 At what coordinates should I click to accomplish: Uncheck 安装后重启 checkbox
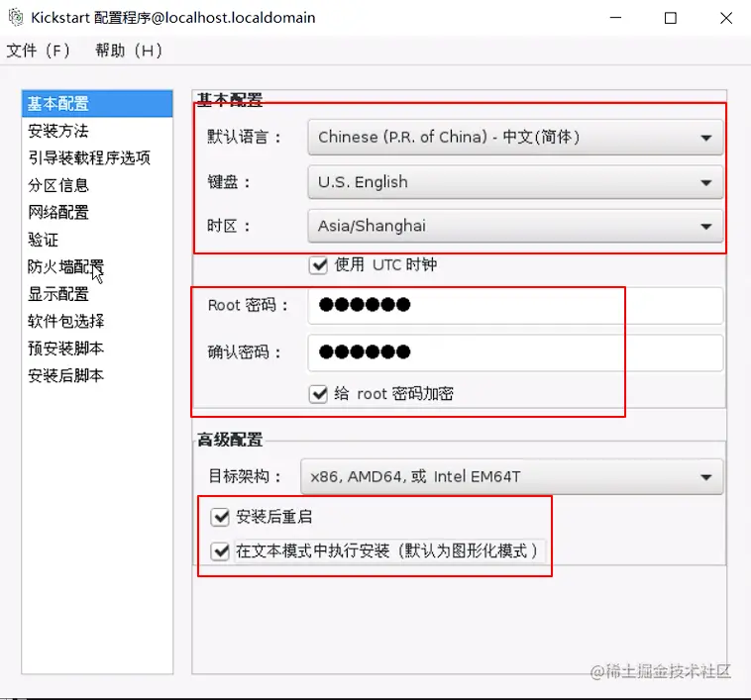(x=220, y=517)
